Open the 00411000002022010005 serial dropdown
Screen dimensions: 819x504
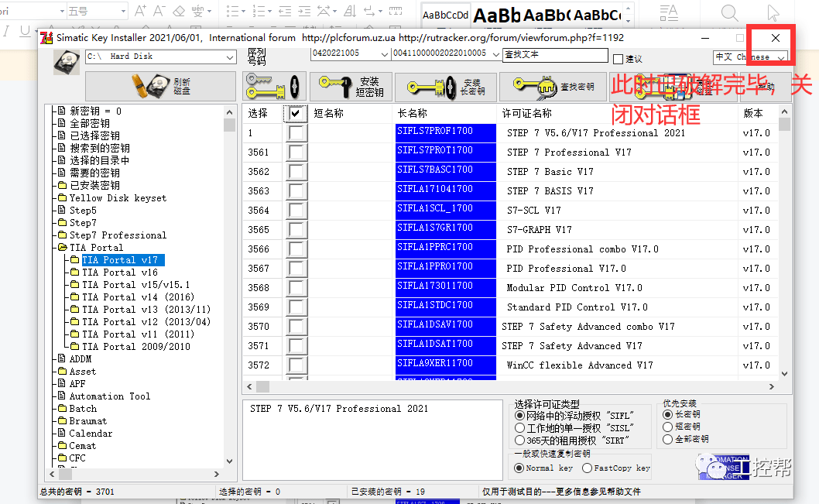(495, 53)
